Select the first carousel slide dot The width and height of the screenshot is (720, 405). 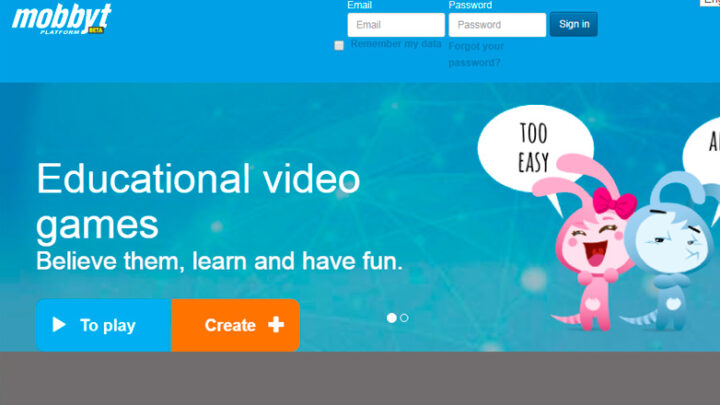click(391, 318)
